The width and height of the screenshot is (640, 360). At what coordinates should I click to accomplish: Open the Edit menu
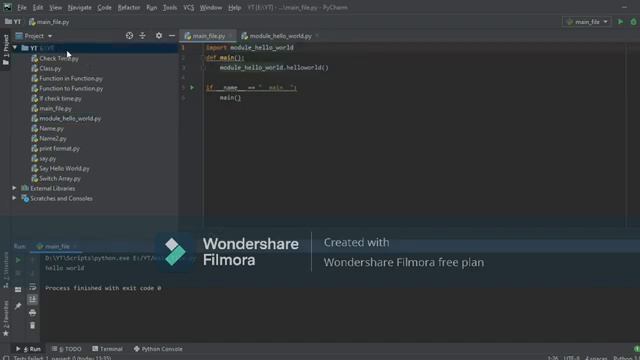(x=38, y=7)
